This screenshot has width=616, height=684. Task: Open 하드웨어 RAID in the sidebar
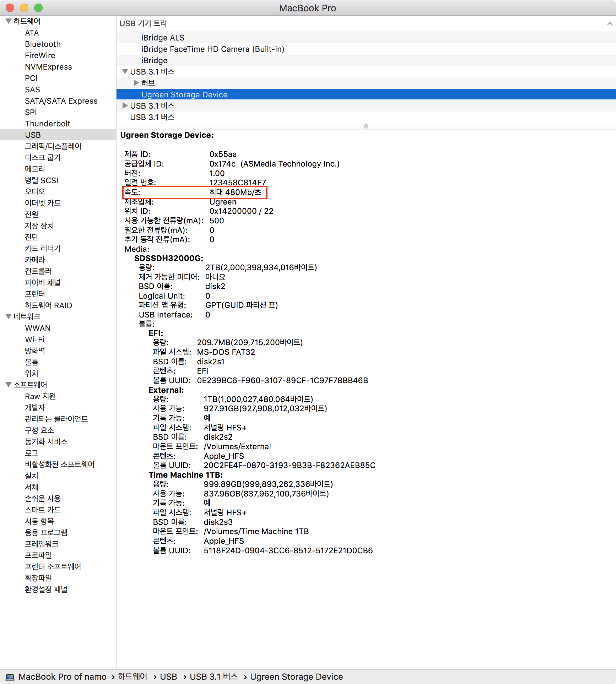(48, 305)
